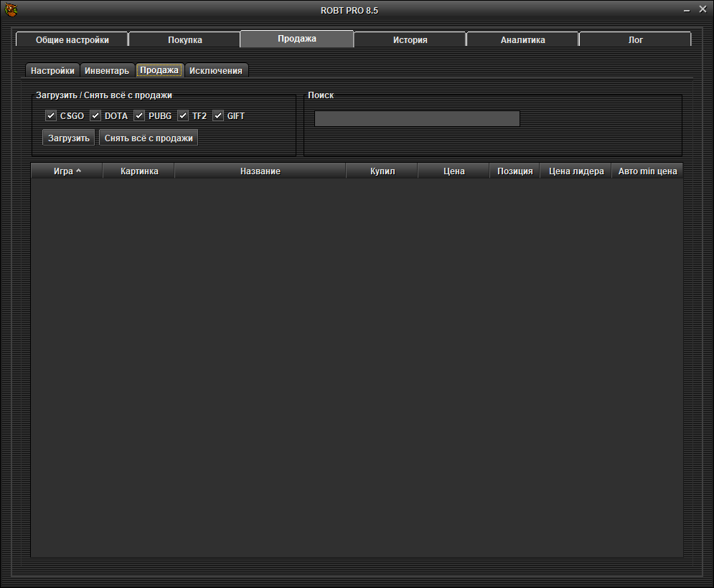Click the Снять всё с продажи button

click(x=149, y=138)
